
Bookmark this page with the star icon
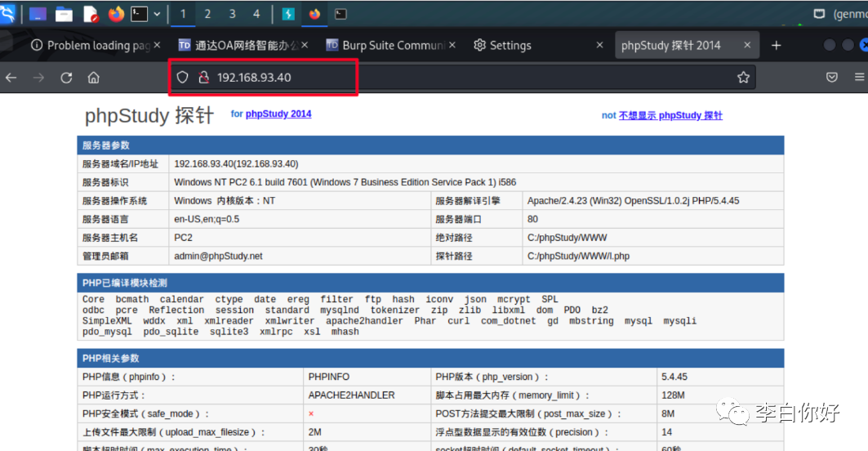tap(743, 78)
